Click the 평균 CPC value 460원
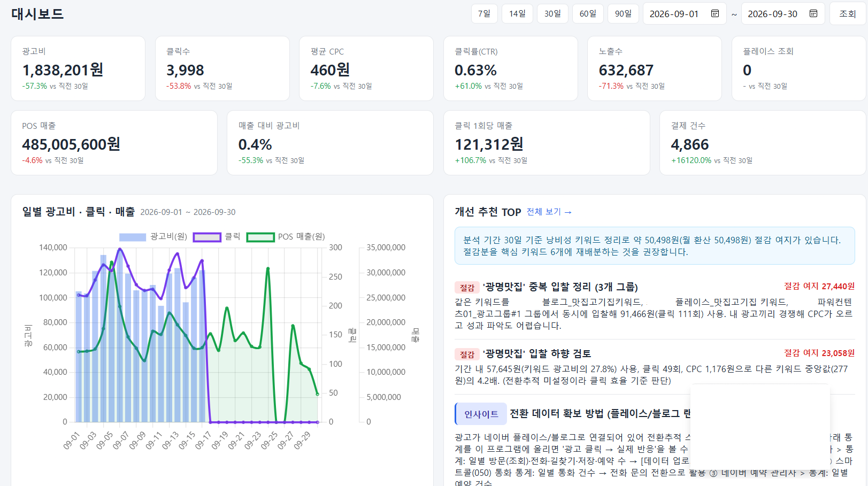Viewport: 868px width, 486px height. click(330, 70)
